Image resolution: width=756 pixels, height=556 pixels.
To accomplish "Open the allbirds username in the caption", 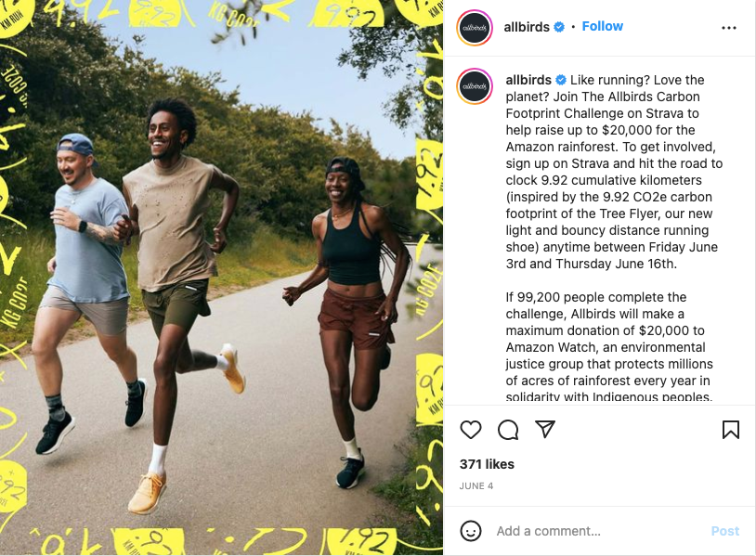I will pyautogui.click(x=528, y=80).
